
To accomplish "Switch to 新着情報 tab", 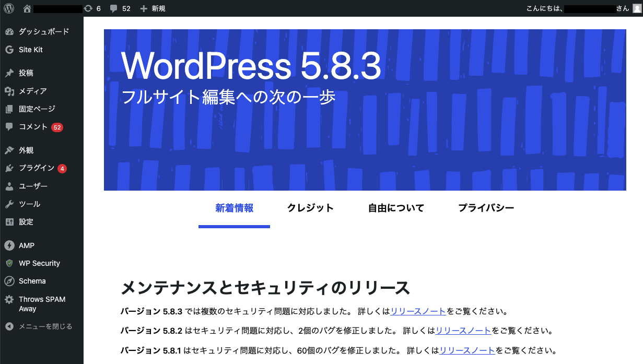I will pyautogui.click(x=234, y=208).
